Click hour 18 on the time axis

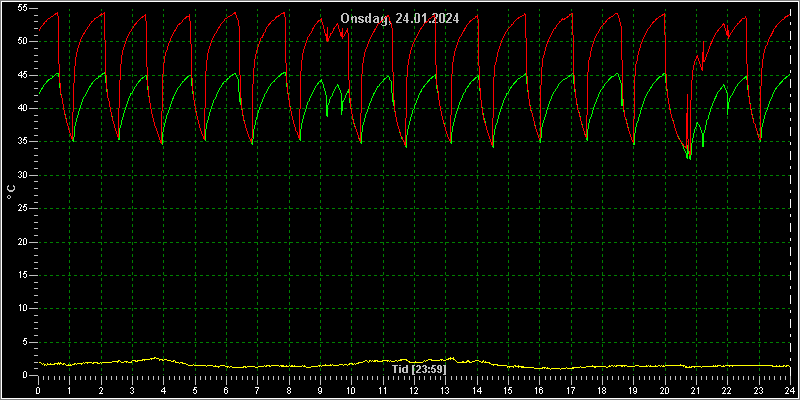[602, 390]
